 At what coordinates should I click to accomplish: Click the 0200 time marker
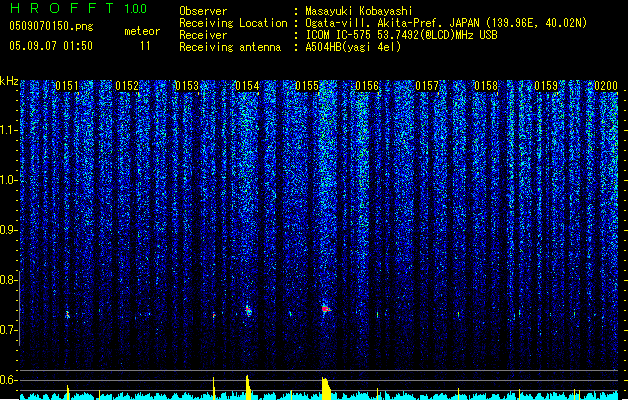point(606,86)
